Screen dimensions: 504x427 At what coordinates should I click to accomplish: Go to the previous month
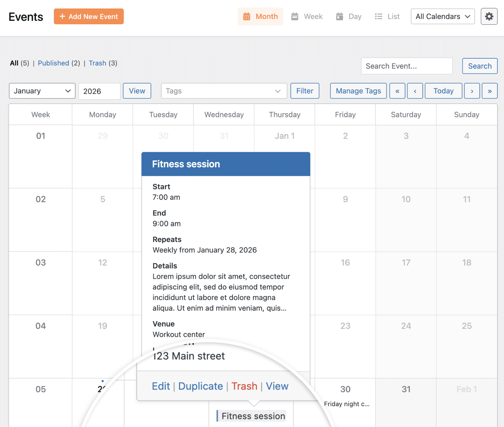tap(415, 91)
